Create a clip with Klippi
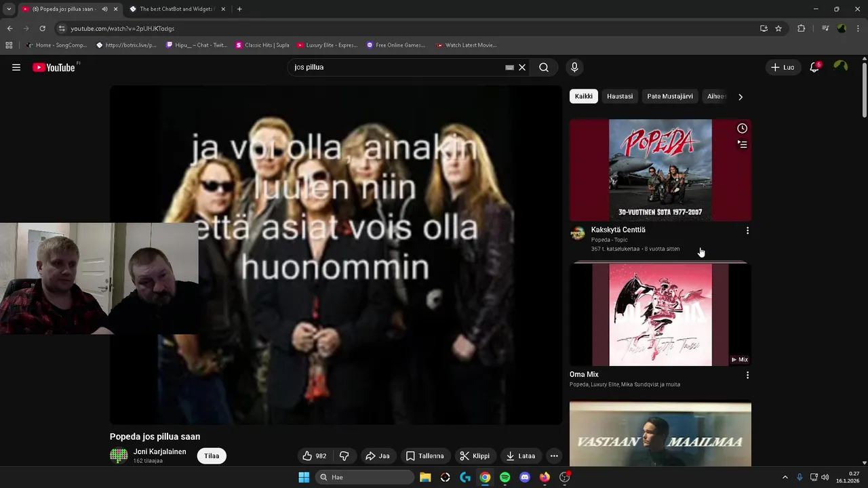The width and height of the screenshot is (868, 488). 475,456
